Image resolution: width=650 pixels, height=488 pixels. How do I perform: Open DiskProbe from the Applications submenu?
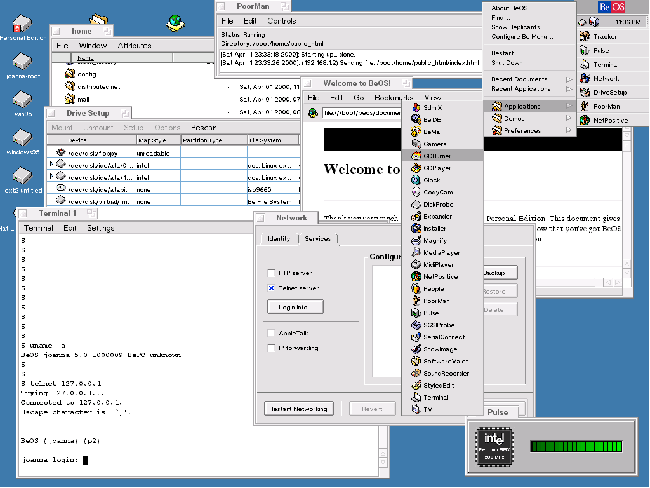click(x=442, y=204)
